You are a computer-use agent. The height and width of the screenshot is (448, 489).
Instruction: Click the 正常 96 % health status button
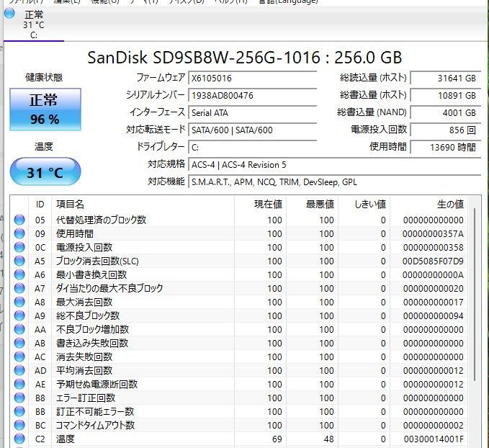[x=45, y=109]
